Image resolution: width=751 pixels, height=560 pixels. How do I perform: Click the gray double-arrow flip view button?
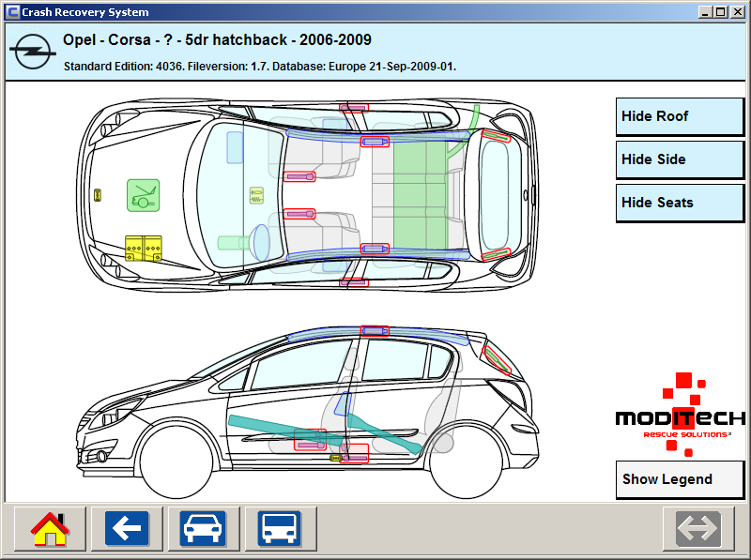click(x=697, y=528)
